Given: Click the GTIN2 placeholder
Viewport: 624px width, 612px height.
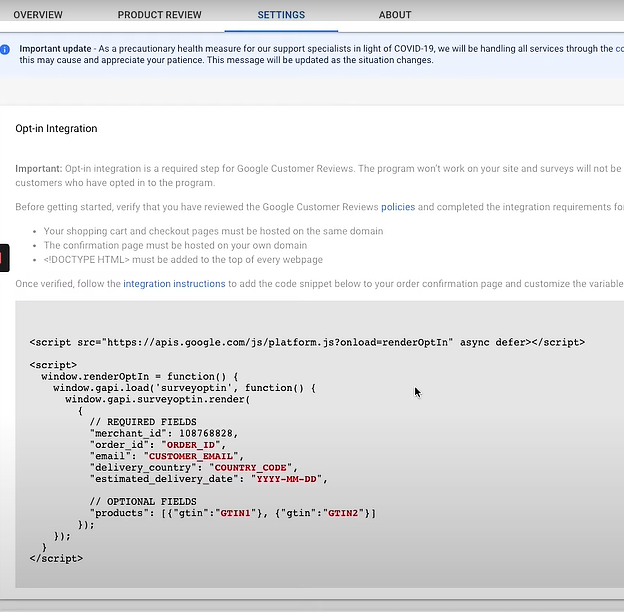Looking at the screenshot, I should (343, 513).
